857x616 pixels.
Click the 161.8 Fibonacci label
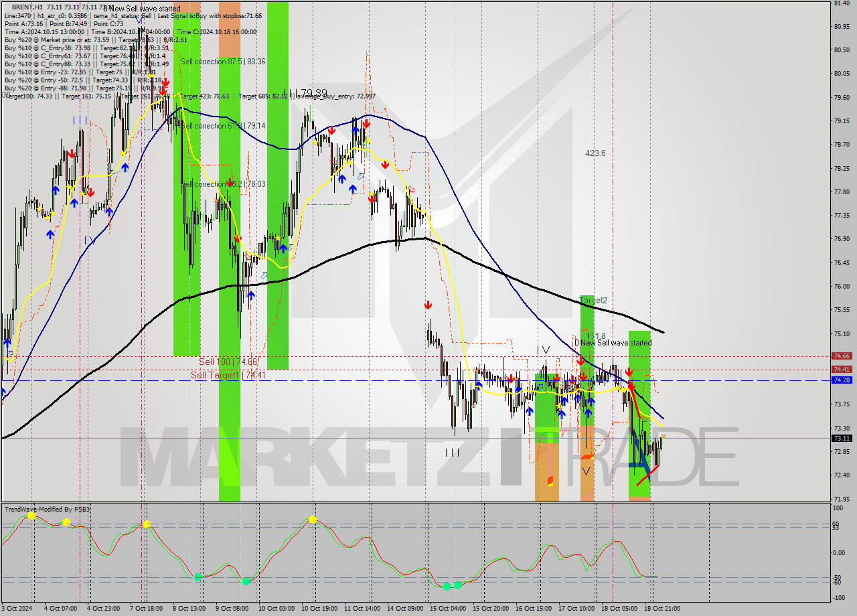[x=595, y=335]
